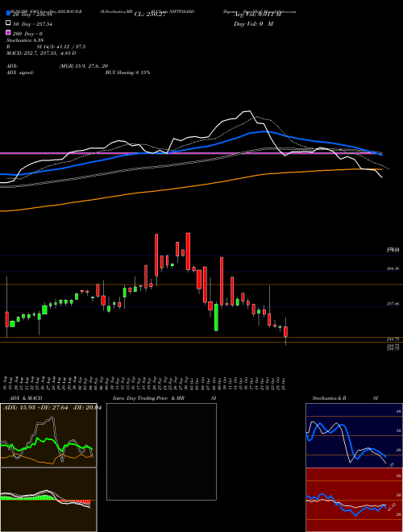
Task: Click the 'BUY Slowing @ 15%' signal text
Action: (128, 73)
